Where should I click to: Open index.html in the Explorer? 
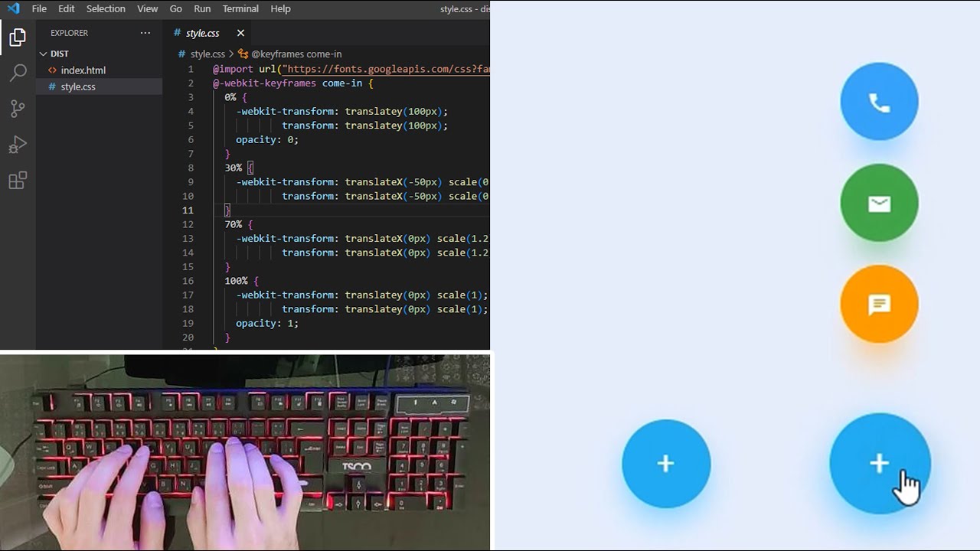pyautogui.click(x=83, y=70)
